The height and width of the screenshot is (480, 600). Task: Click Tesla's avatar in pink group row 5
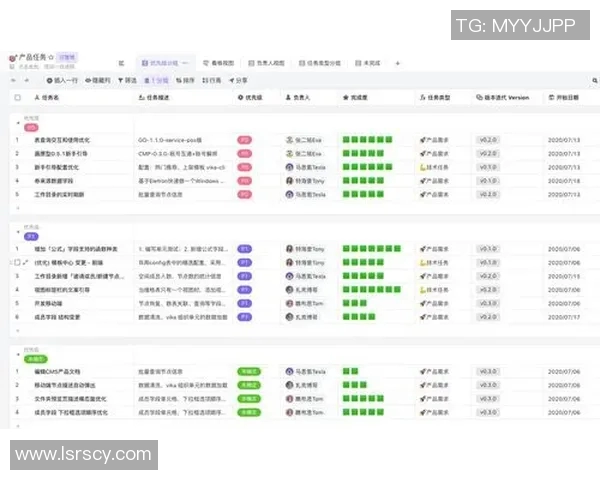coord(289,194)
